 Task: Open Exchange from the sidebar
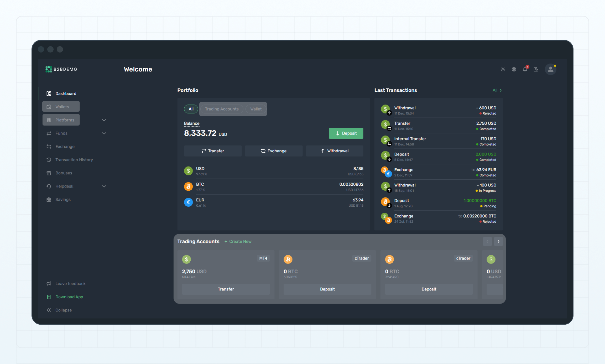tap(65, 146)
